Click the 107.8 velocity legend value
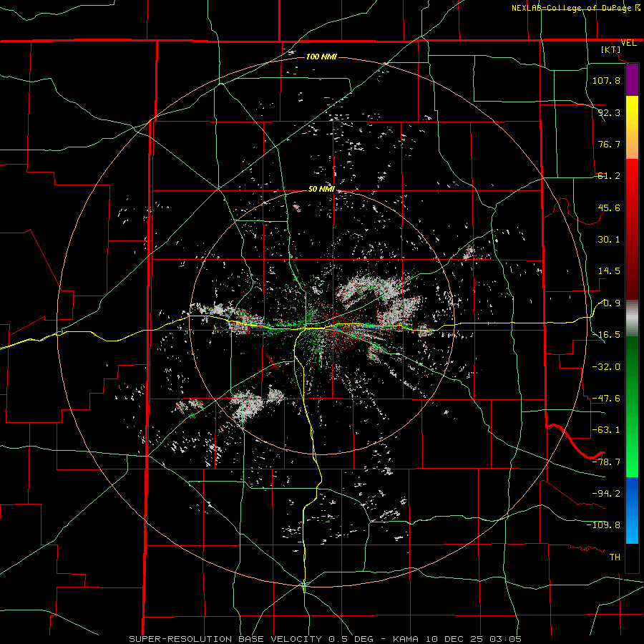The image size is (644, 644). (x=606, y=80)
